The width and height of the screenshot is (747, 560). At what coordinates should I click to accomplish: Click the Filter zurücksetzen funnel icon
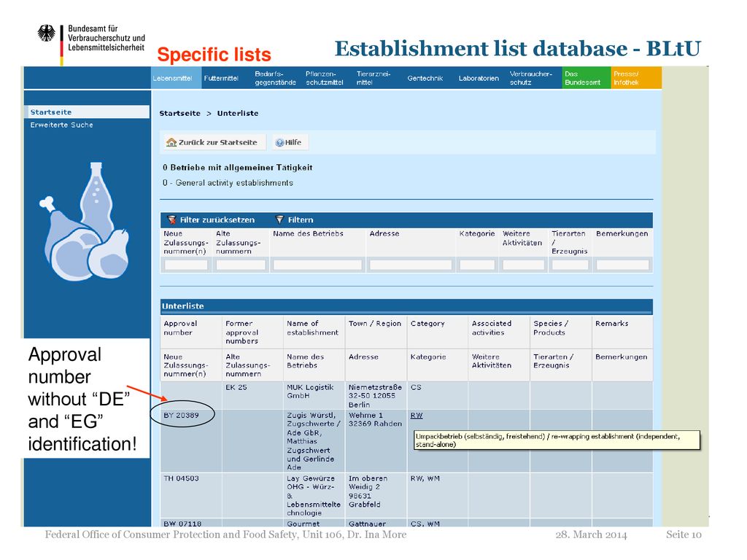coord(172,219)
